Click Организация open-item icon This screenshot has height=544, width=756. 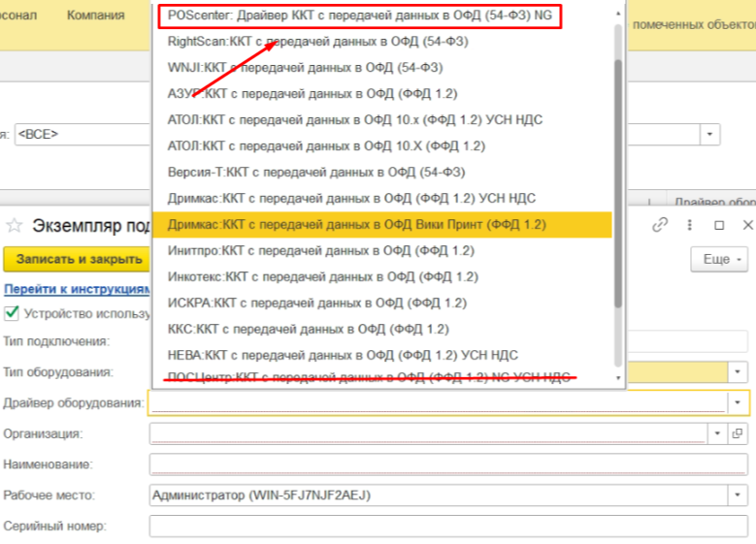tap(738, 433)
